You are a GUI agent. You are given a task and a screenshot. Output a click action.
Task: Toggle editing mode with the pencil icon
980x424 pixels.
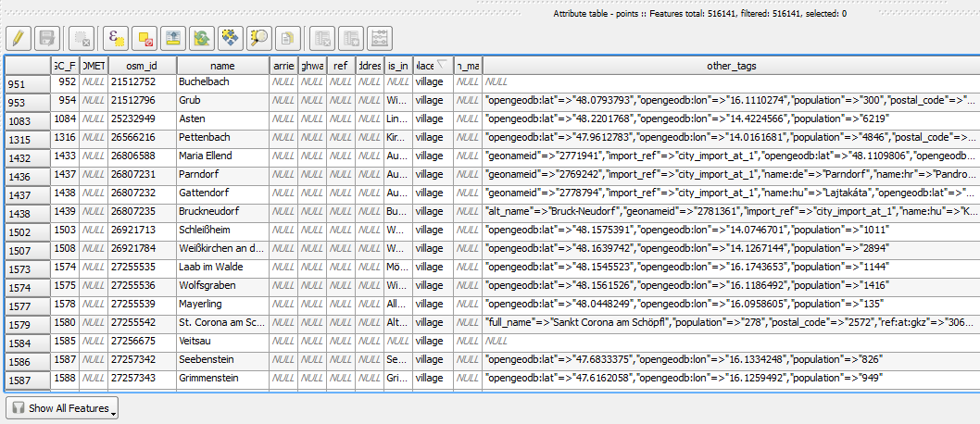coord(19,38)
